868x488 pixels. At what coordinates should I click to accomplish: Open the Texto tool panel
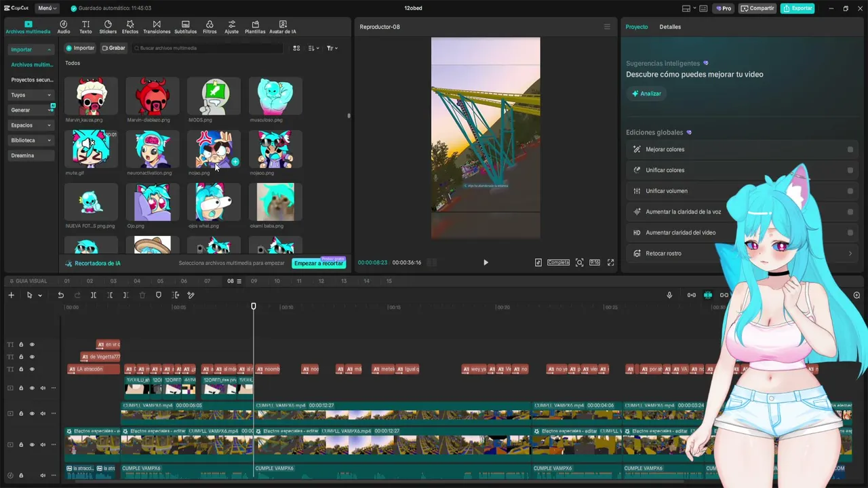(85, 27)
